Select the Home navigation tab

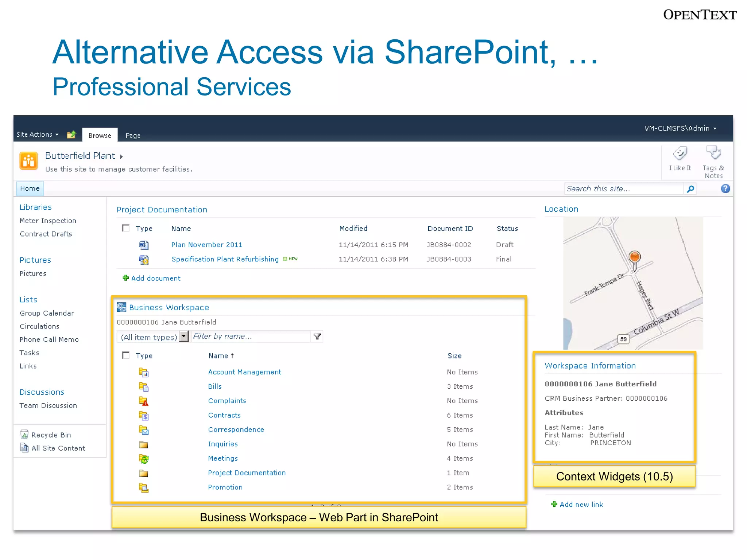(x=30, y=188)
